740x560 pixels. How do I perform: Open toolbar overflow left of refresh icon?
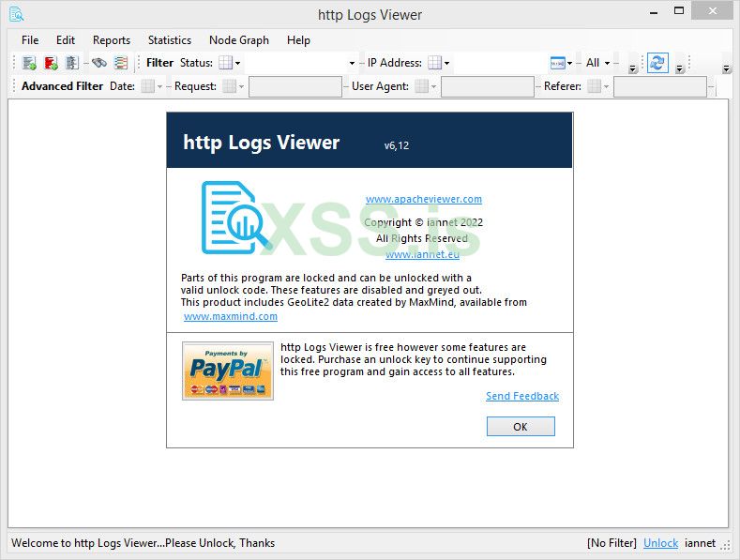pos(633,69)
